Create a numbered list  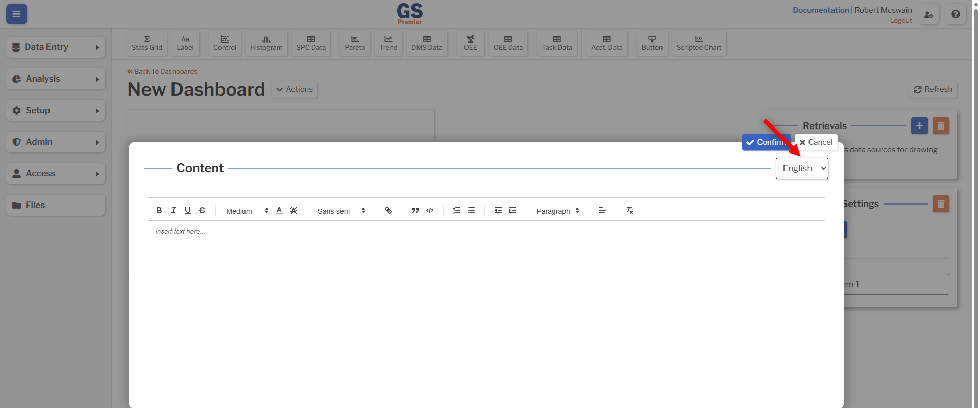click(457, 210)
